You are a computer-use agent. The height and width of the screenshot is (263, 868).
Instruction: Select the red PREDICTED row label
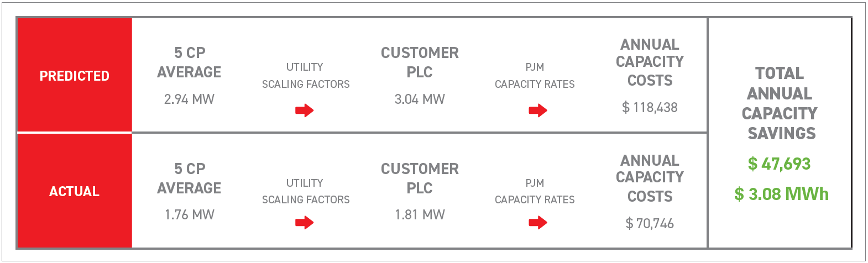tap(75, 76)
